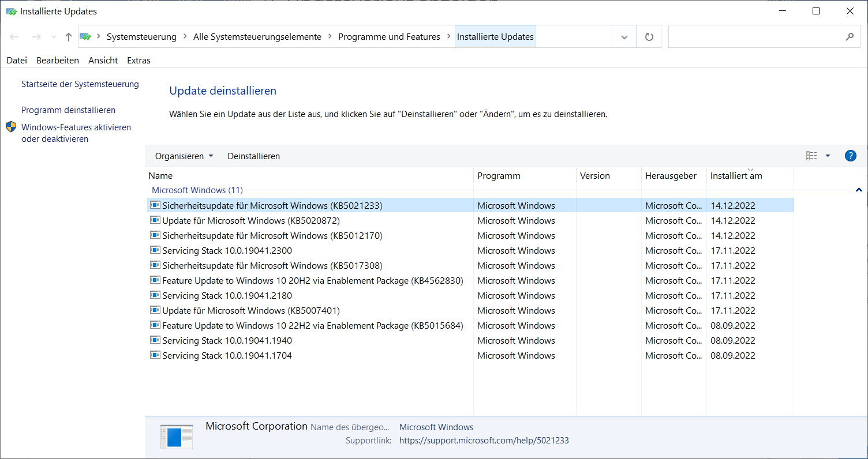Screen dimensions: 868x459
Task: Click the Microsoft Windows (11) group header
Action: (x=197, y=190)
